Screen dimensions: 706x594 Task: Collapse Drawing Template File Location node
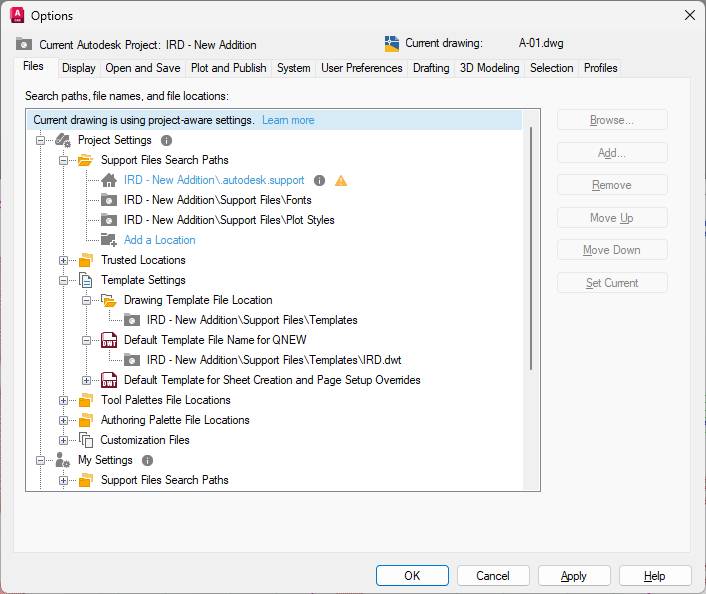point(86,300)
